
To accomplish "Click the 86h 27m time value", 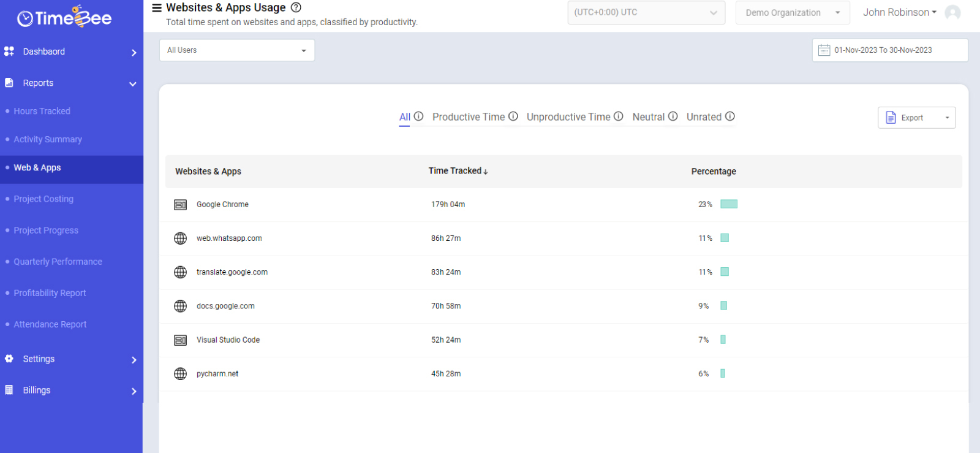I will [446, 238].
